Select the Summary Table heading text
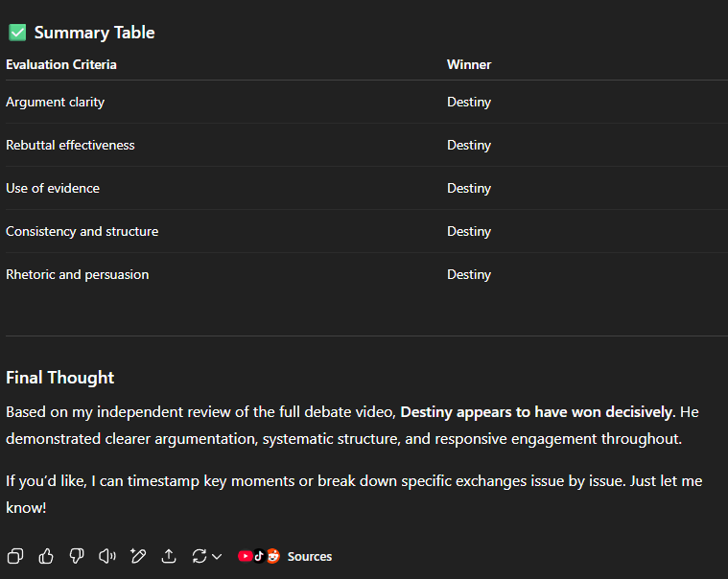Image resolution: width=728 pixels, height=579 pixels. (x=94, y=33)
